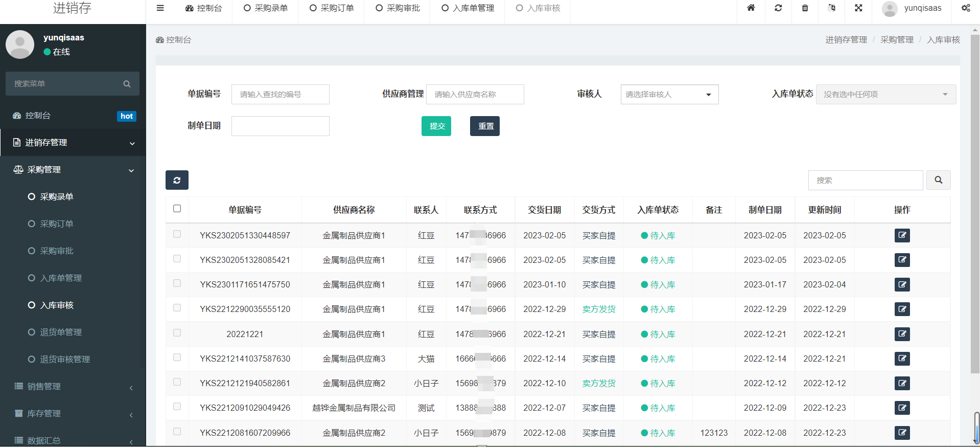Edit row YKS2301171651475750
Image resolution: width=980 pixels, height=447 pixels.
902,284
